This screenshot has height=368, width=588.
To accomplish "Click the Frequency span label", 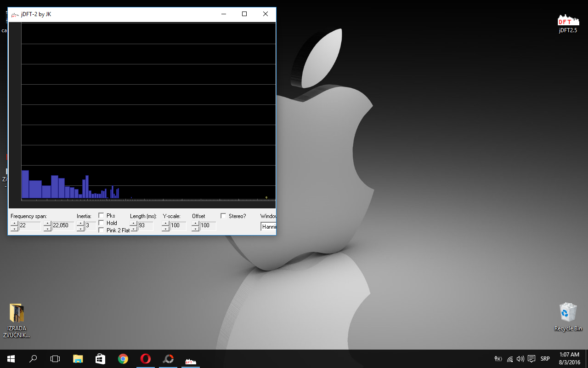I will pyautogui.click(x=28, y=216).
